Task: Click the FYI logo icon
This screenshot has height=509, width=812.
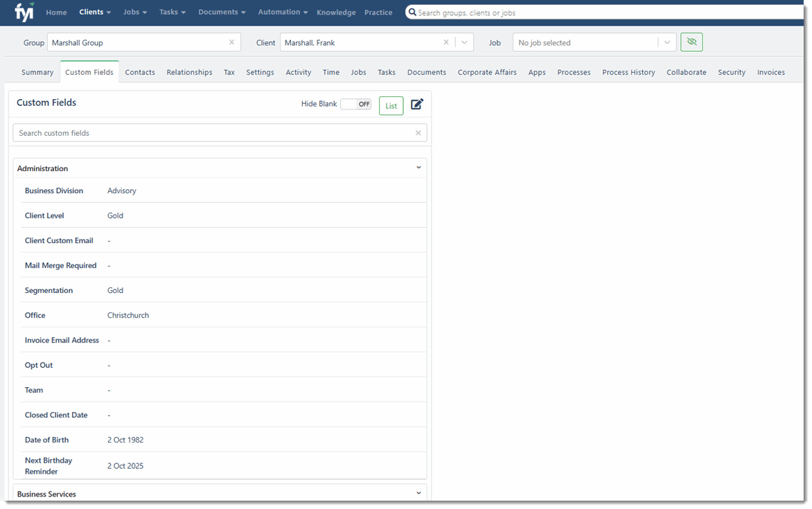Action: (24, 12)
